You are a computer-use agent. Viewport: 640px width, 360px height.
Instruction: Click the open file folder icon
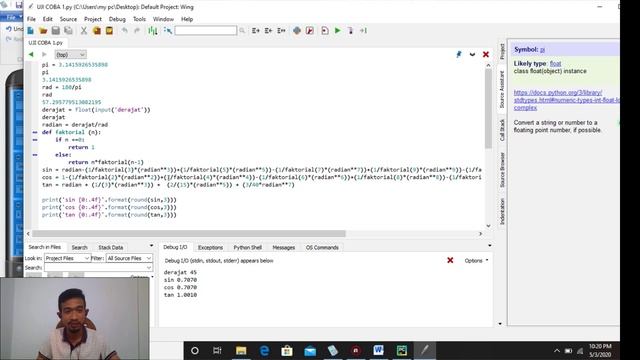coord(43,31)
